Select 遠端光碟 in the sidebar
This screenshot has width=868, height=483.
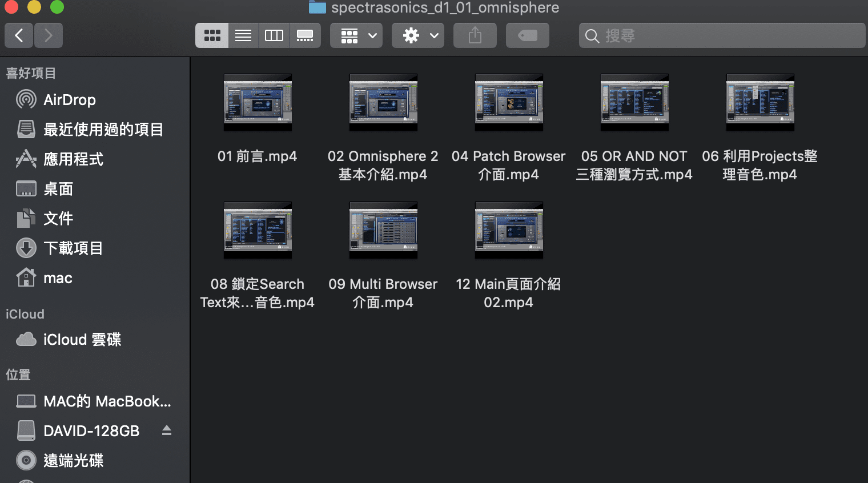tap(73, 461)
